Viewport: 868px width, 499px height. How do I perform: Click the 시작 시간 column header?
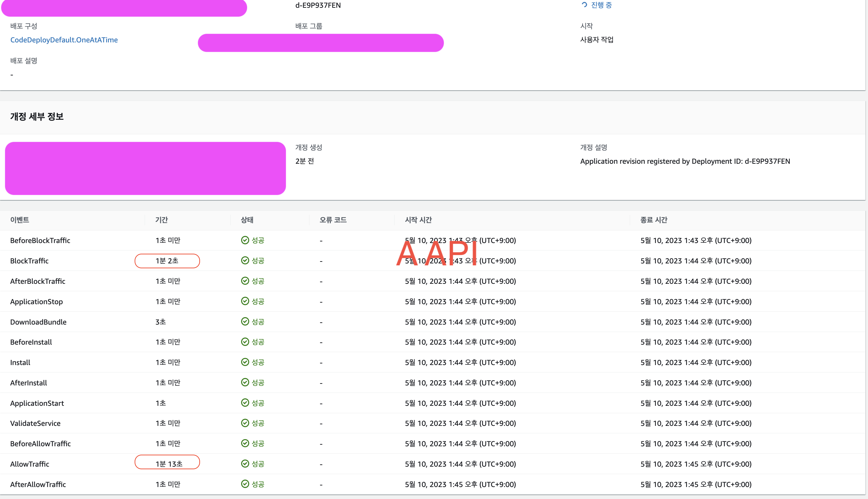click(418, 220)
